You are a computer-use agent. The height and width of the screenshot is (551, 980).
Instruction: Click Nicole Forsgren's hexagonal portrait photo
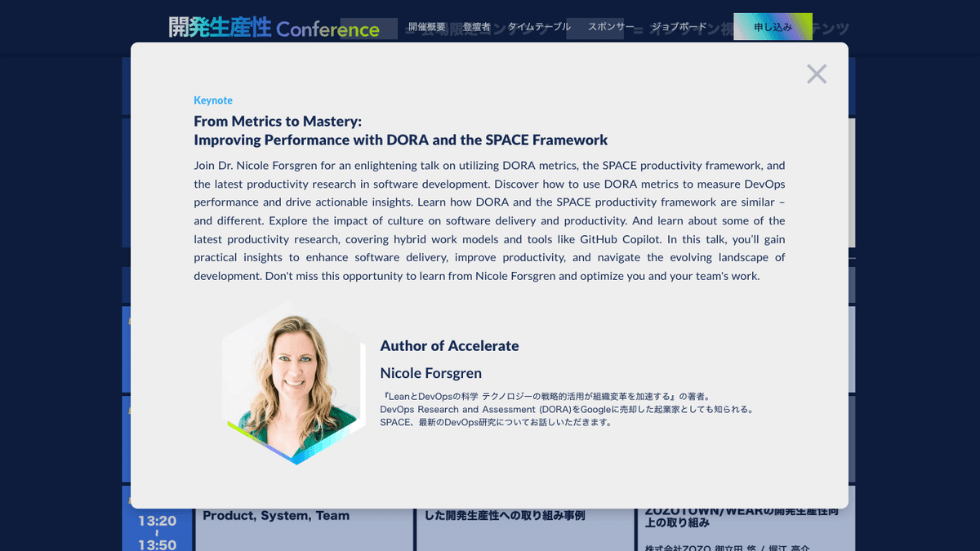(294, 382)
